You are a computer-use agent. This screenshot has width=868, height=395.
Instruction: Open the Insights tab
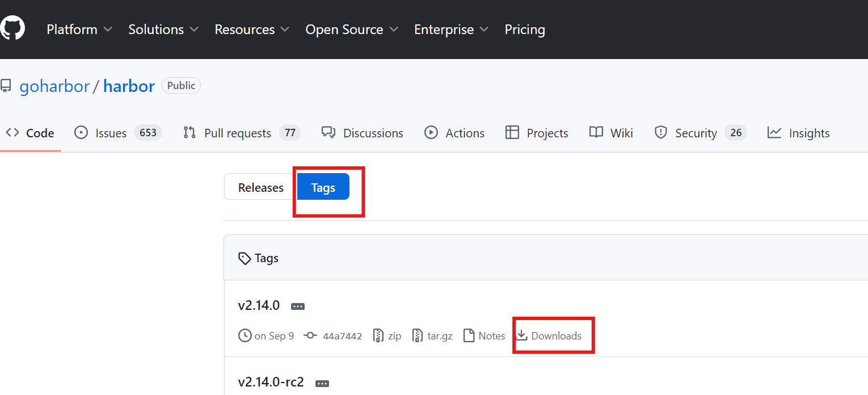pos(798,133)
